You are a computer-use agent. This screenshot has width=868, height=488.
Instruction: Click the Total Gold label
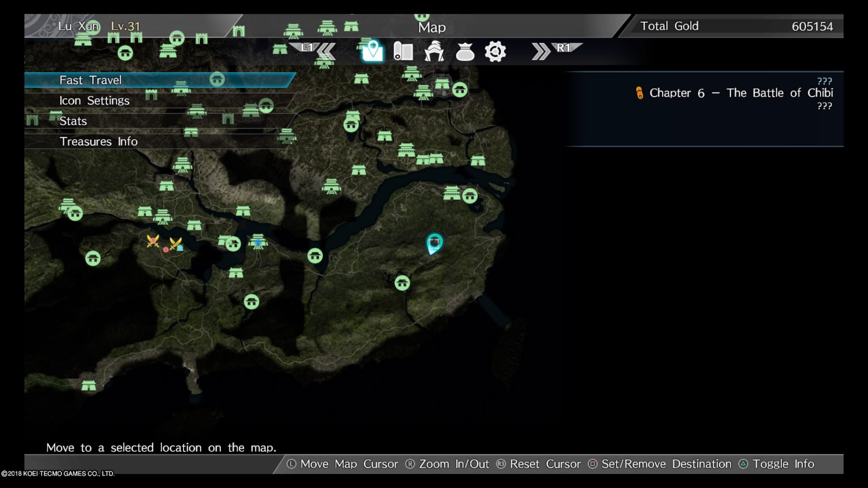[x=669, y=26]
